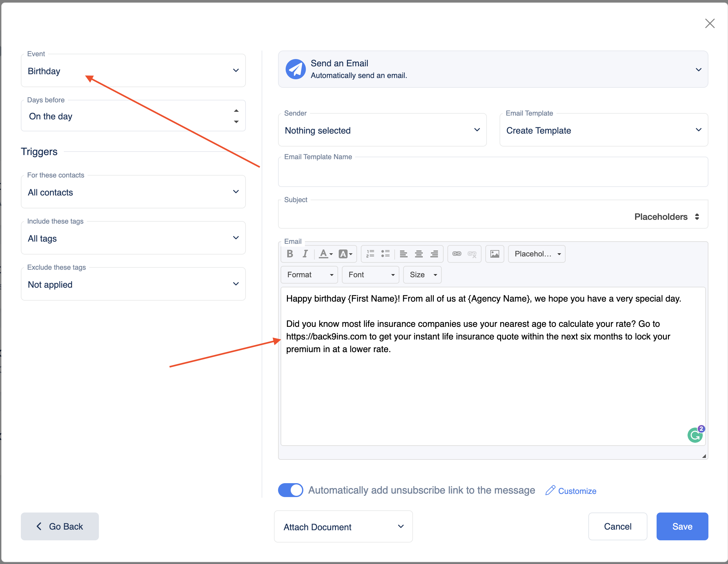Center align the email text
Image resolution: width=728 pixels, height=564 pixels.
pos(419,254)
